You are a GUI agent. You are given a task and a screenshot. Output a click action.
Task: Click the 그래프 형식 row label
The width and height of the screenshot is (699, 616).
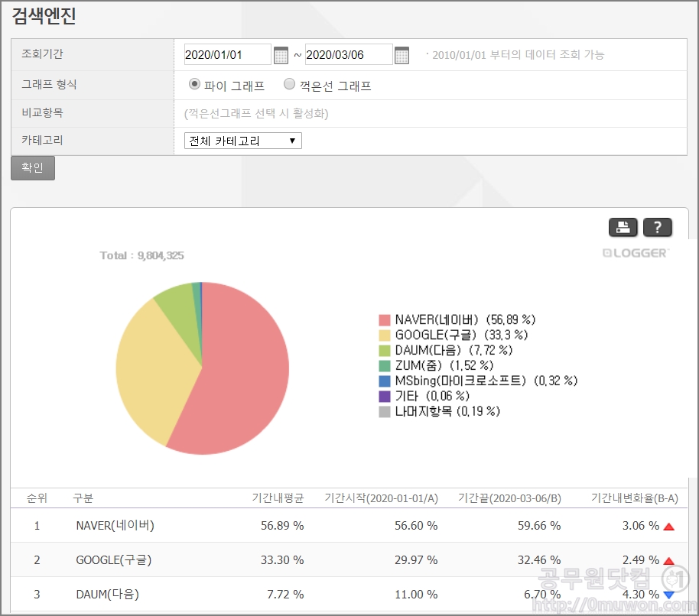pyautogui.click(x=49, y=84)
